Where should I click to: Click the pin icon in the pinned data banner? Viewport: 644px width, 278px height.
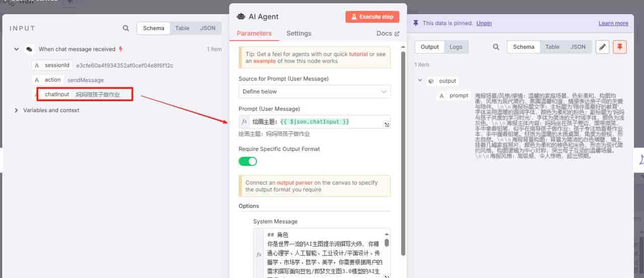click(x=416, y=23)
